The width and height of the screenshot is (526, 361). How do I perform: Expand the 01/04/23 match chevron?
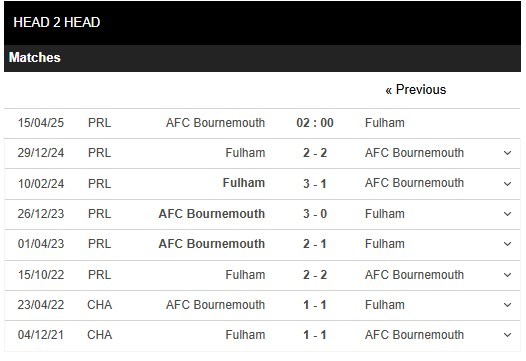pyautogui.click(x=507, y=244)
